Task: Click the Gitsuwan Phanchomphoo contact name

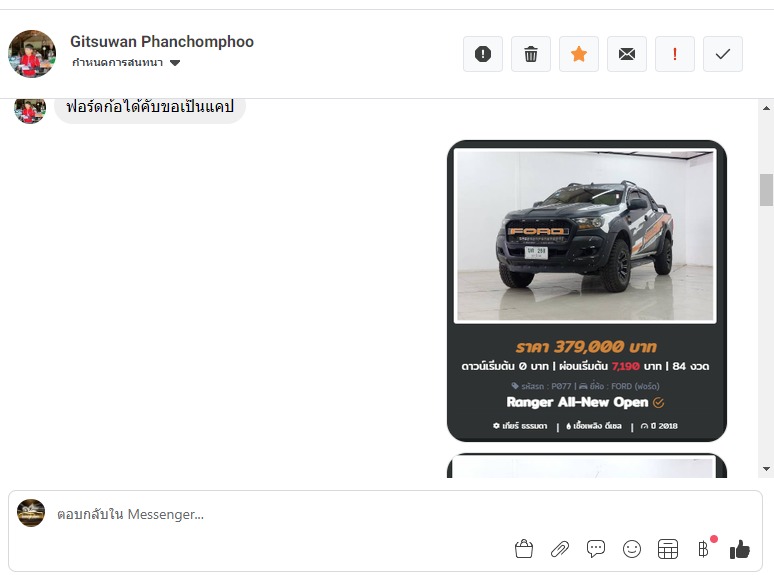Action: 162,41
